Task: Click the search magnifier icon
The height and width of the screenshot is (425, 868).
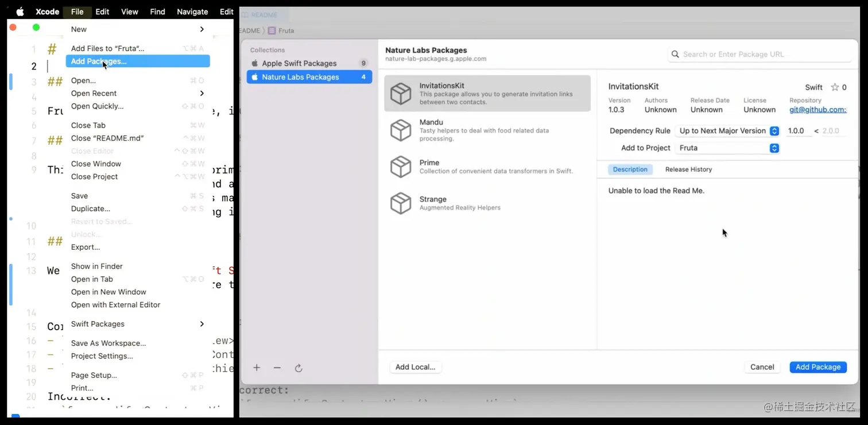Action: click(676, 54)
